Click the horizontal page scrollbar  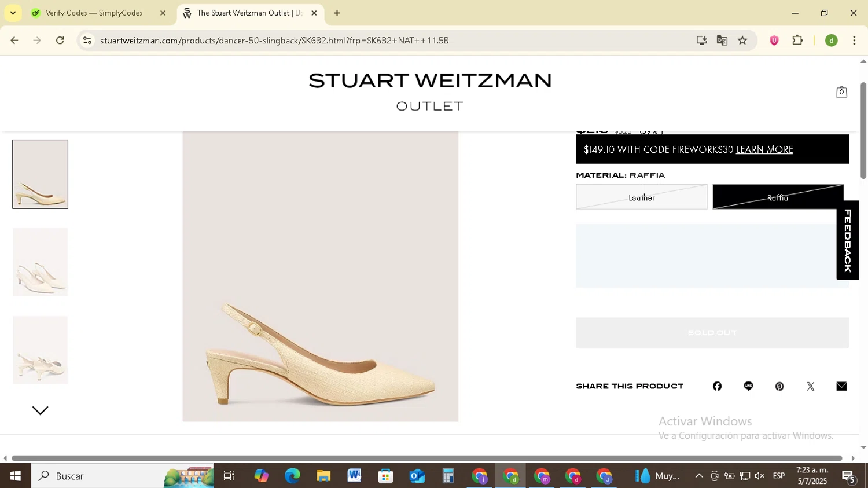coord(427,458)
